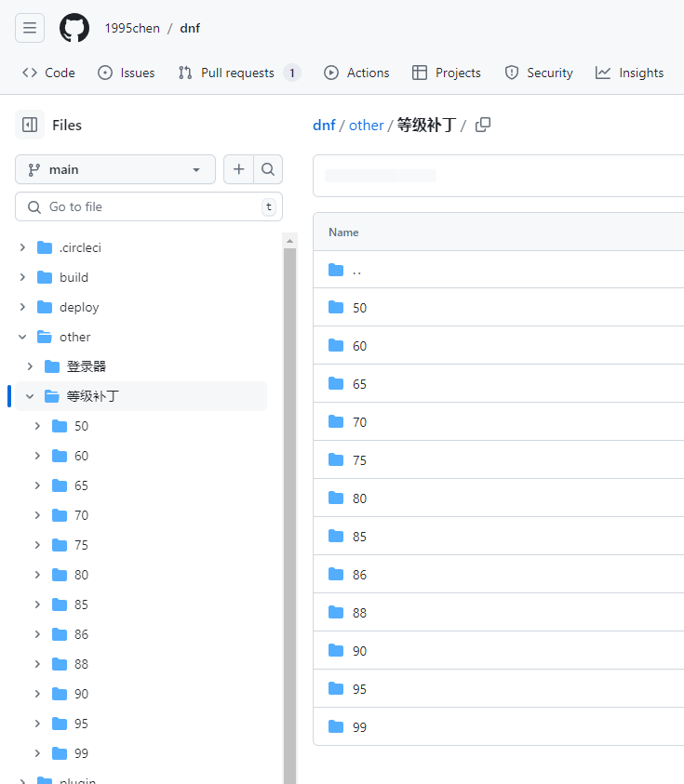Collapse the other folder chevron
The width and height of the screenshot is (684, 784).
point(22,337)
